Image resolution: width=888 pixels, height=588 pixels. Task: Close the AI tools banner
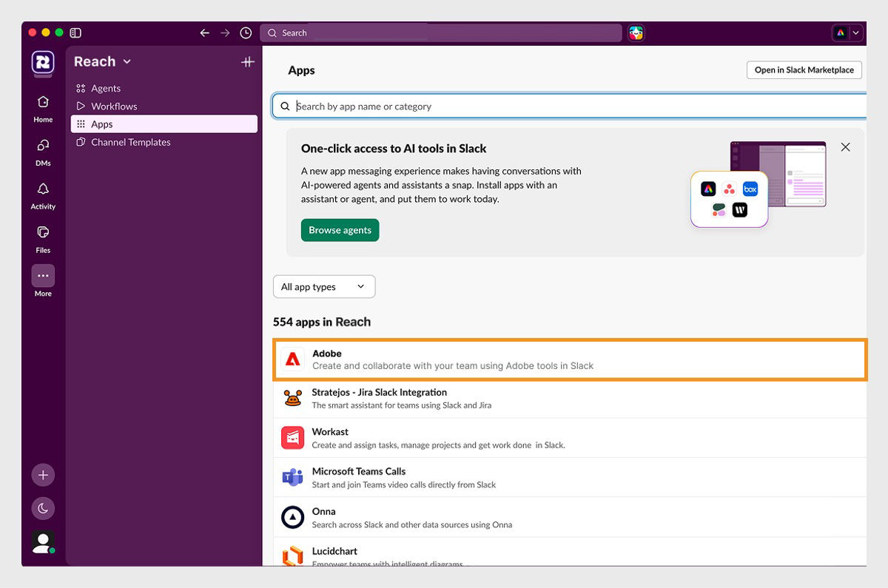pos(845,147)
